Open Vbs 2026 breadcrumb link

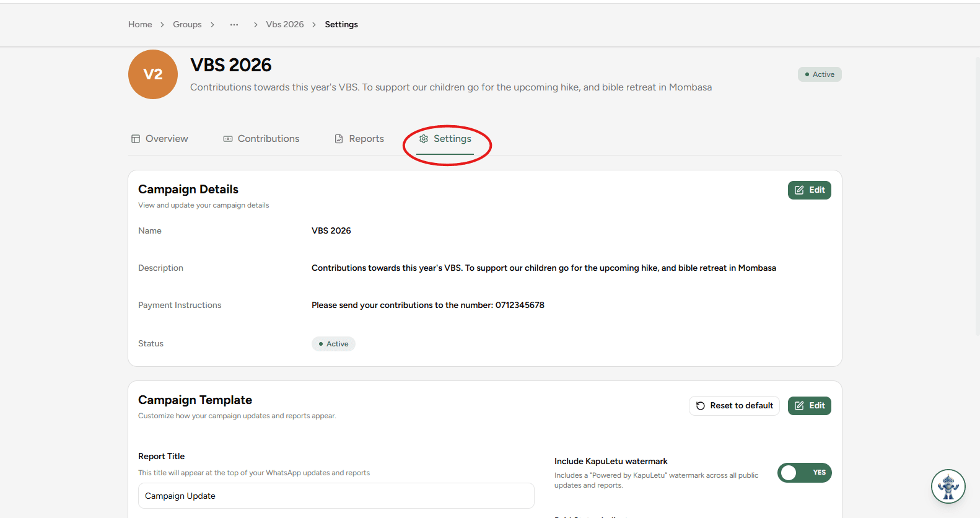pos(285,25)
